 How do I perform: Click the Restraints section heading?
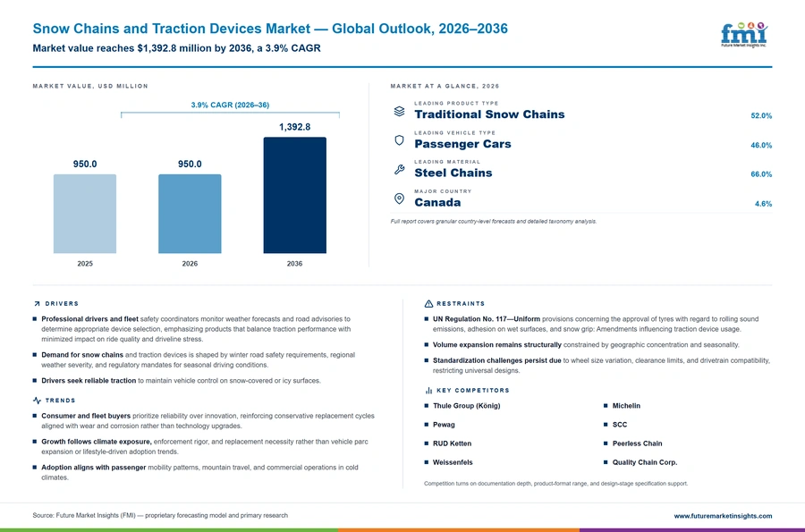point(461,304)
